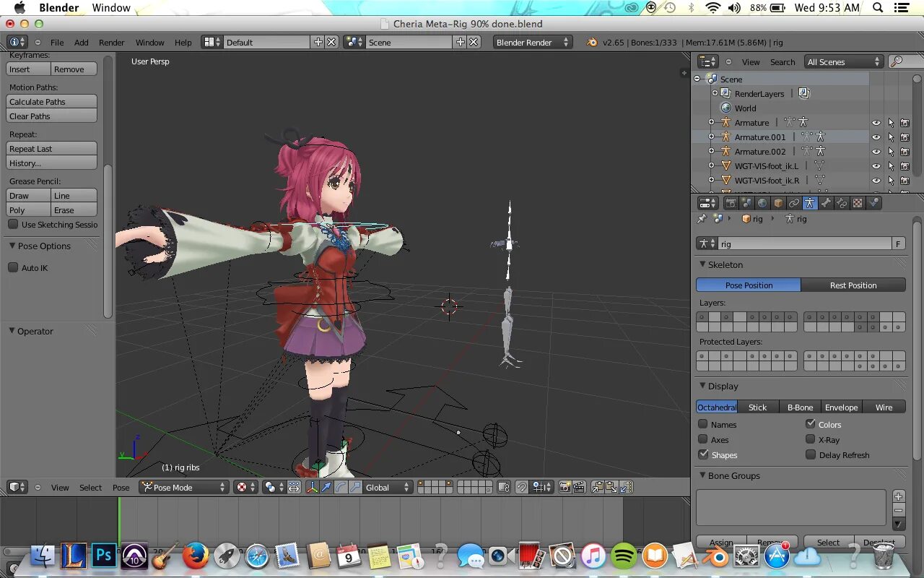This screenshot has height=578, width=924.
Task: Open the Armature data properties tab
Action: point(810,204)
